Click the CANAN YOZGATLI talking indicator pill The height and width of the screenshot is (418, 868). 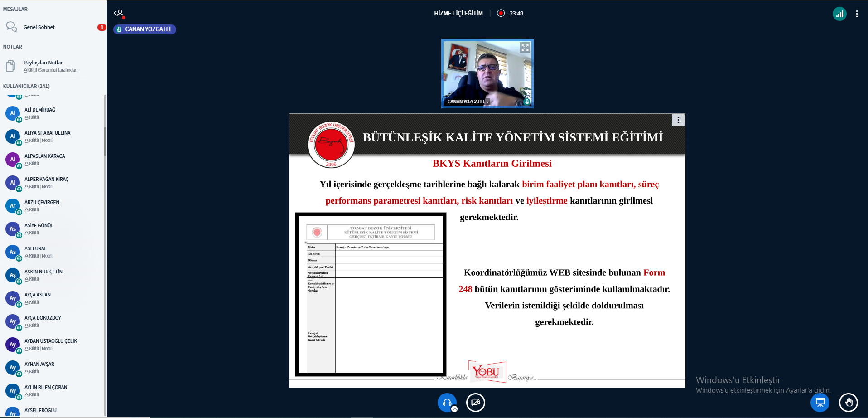[x=145, y=29]
